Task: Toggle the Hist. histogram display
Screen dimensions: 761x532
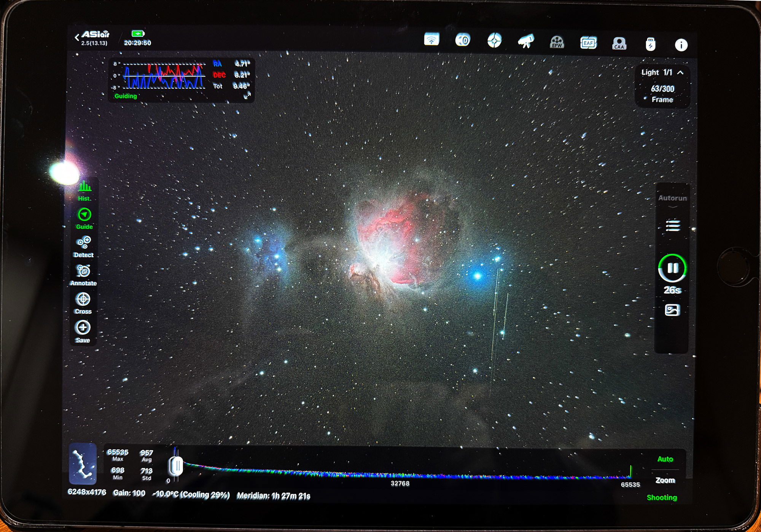Action: click(84, 191)
